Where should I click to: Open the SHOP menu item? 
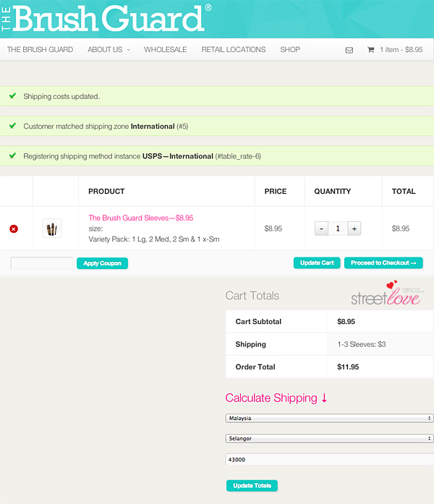click(290, 49)
